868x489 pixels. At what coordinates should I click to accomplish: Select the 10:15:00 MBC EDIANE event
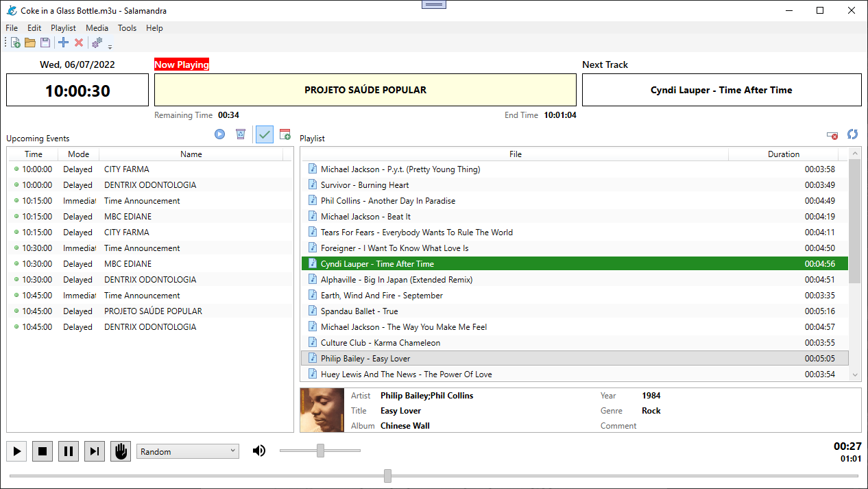(x=149, y=217)
